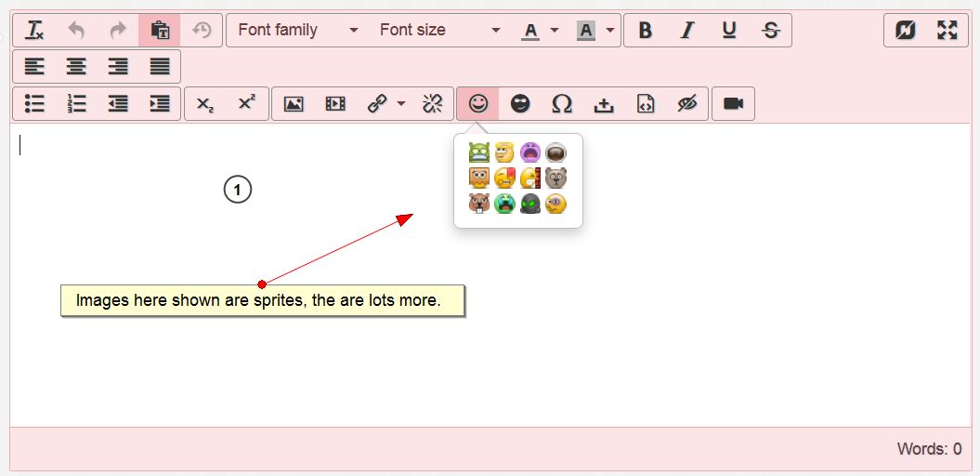
Task: Pick the purple yawning face emoticon
Action: [529, 152]
